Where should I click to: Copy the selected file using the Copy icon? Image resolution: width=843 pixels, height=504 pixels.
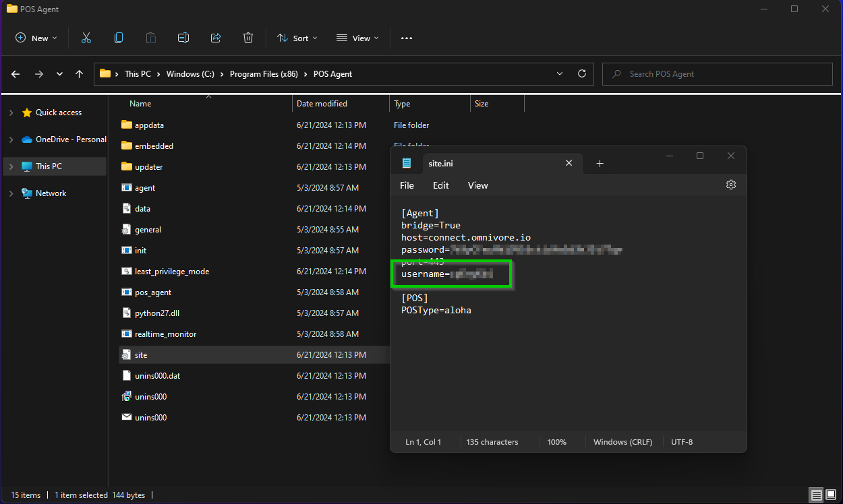coord(118,38)
